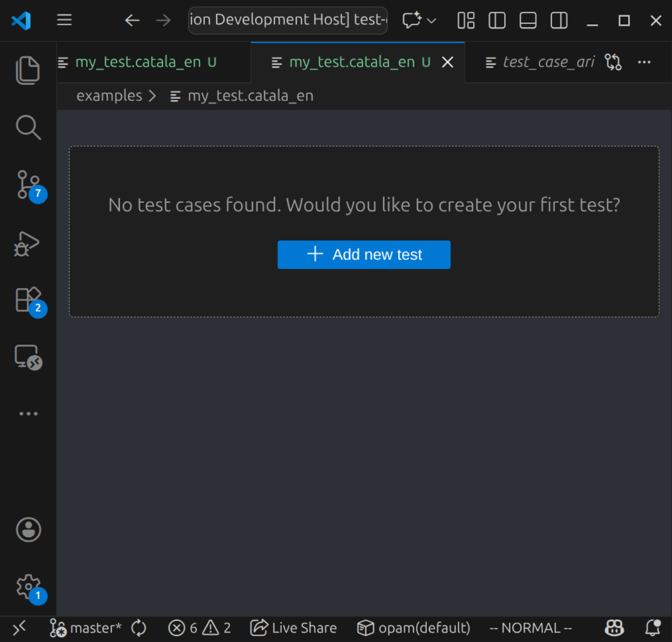672x642 pixels.
Task: Click the 2 warnings indicator
Action: pyautogui.click(x=217, y=629)
